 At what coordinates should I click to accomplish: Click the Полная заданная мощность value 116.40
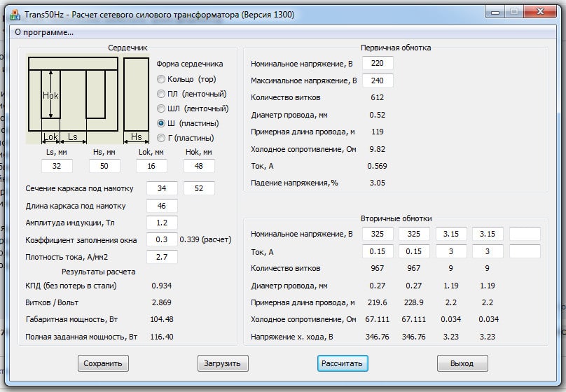(162, 337)
